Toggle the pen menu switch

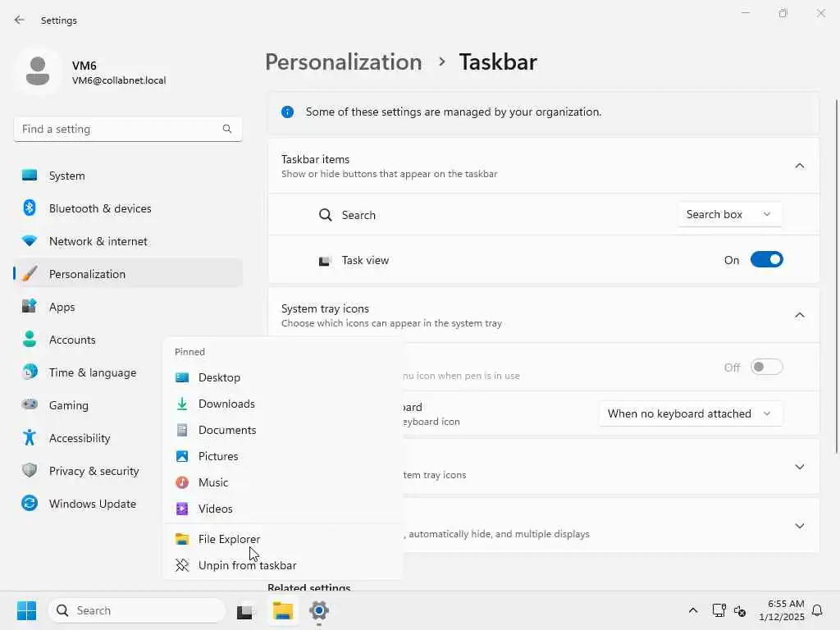coord(767,367)
